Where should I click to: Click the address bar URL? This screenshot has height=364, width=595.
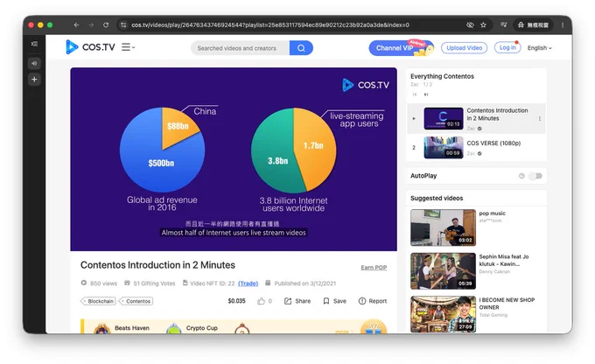coord(270,25)
